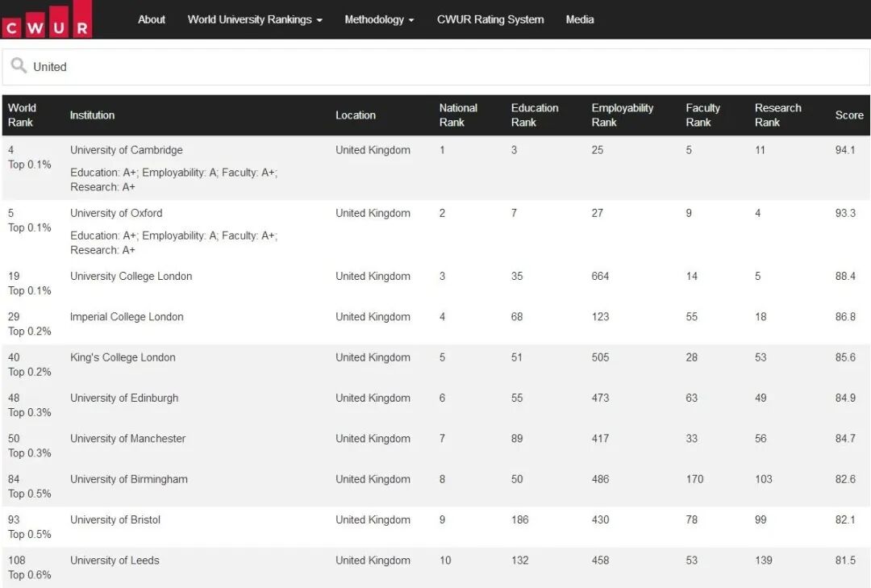Sort by Institution column header

click(x=92, y=115)
